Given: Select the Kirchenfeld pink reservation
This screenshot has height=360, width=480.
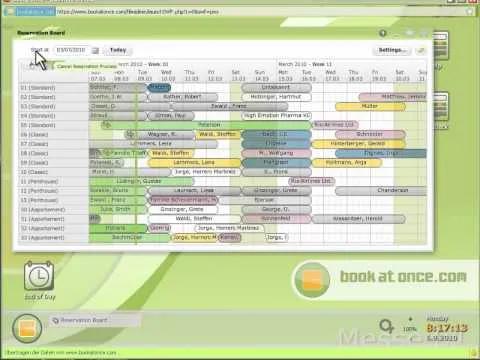Looking at the screenshot, I should click(276, 219).
